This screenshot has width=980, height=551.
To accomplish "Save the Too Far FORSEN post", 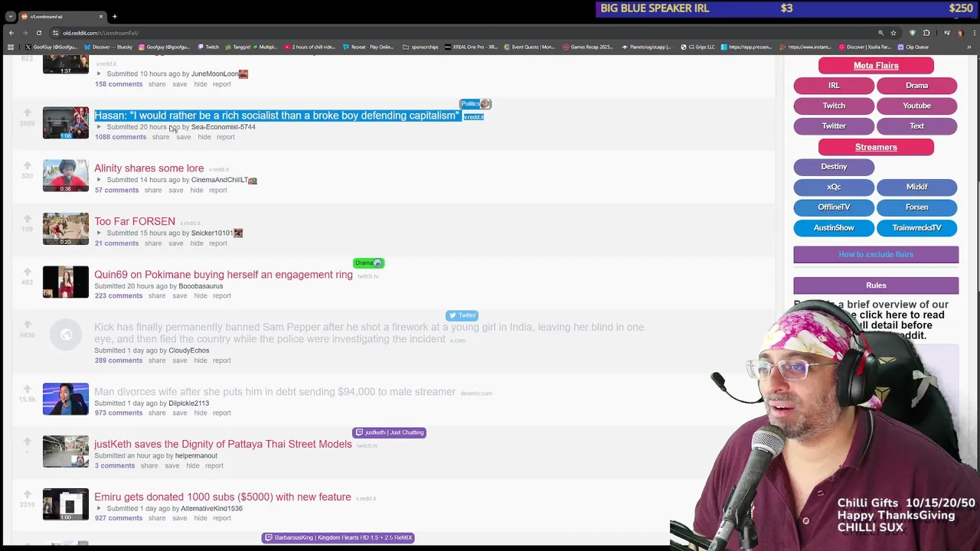I will coord(175,243).
